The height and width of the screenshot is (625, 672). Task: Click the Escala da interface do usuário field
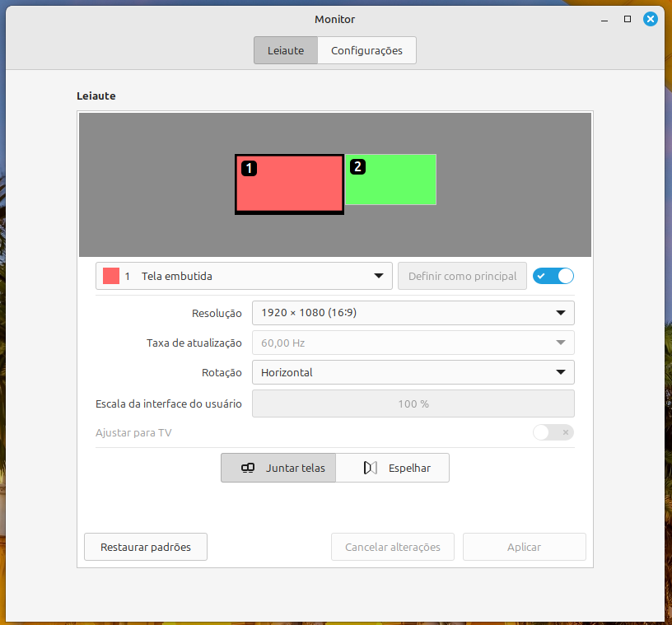click(413, 403)
